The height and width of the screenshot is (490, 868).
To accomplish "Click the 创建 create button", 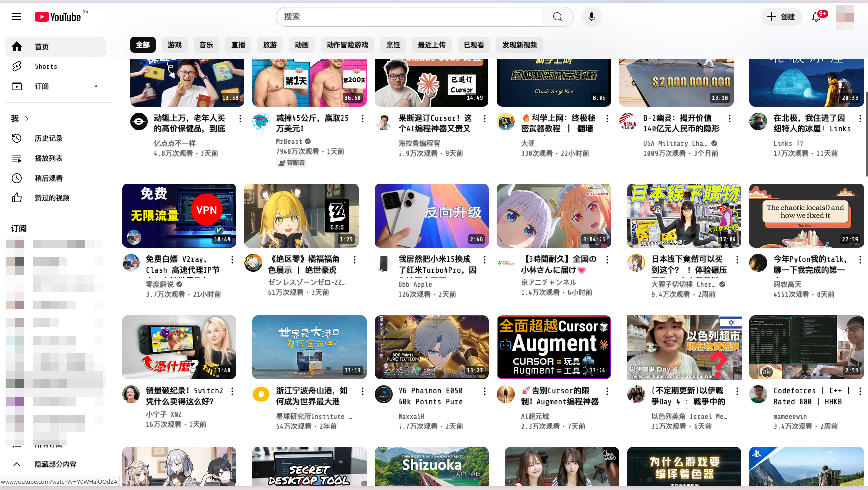I will pos(781,17).
